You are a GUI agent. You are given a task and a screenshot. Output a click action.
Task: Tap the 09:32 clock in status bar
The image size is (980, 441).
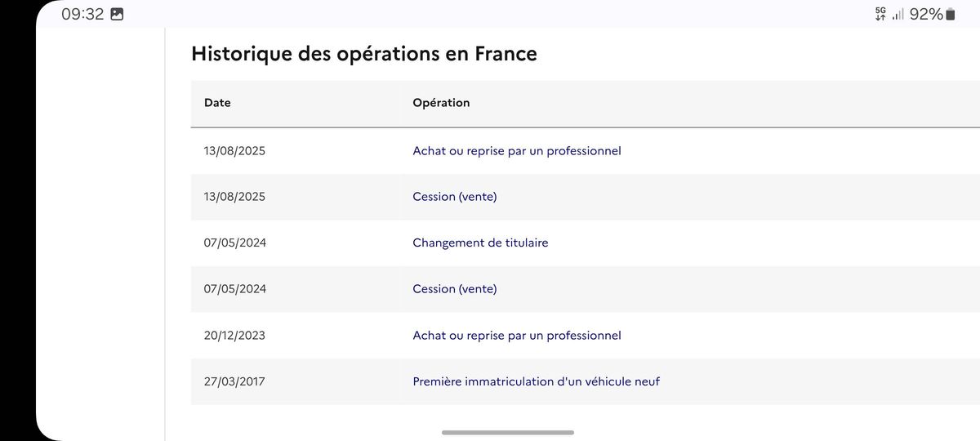(x=82, y=14)
